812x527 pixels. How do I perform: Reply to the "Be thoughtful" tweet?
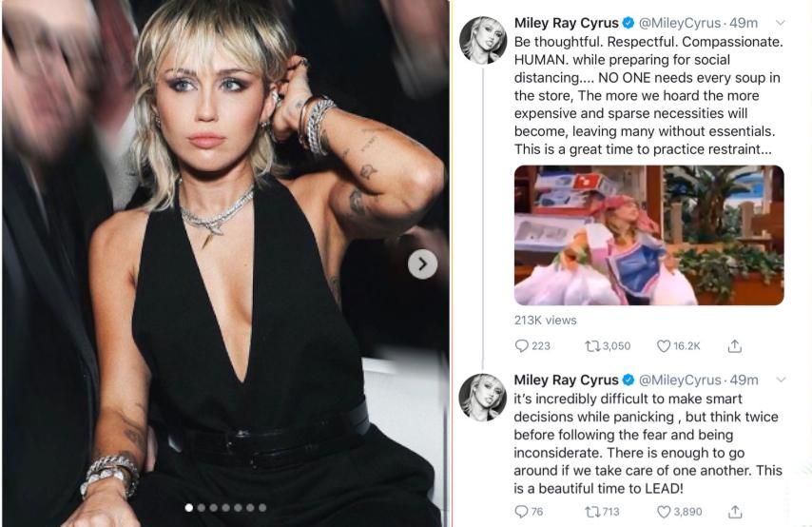521,347
